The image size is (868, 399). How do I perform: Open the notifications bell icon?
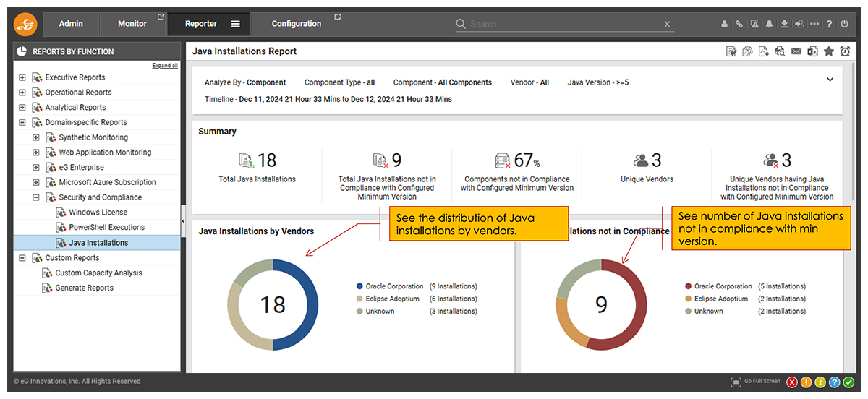770,24
